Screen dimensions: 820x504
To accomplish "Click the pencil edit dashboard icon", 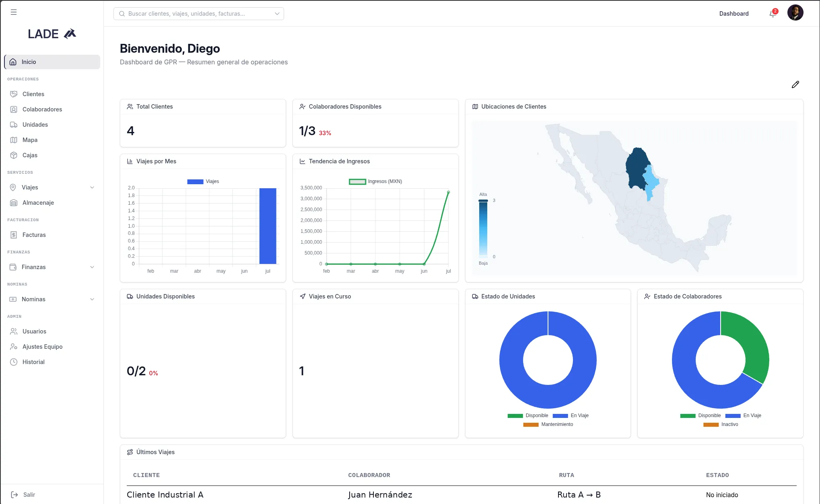I will [795, 84].
